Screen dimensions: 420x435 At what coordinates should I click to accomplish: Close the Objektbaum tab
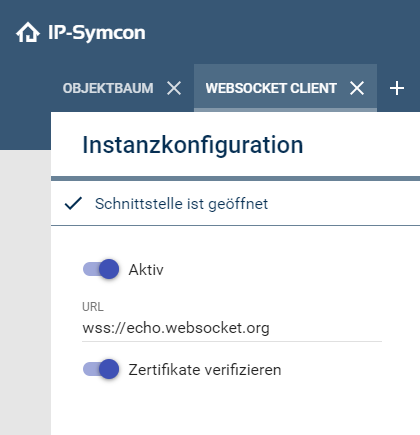pos(174,88)
